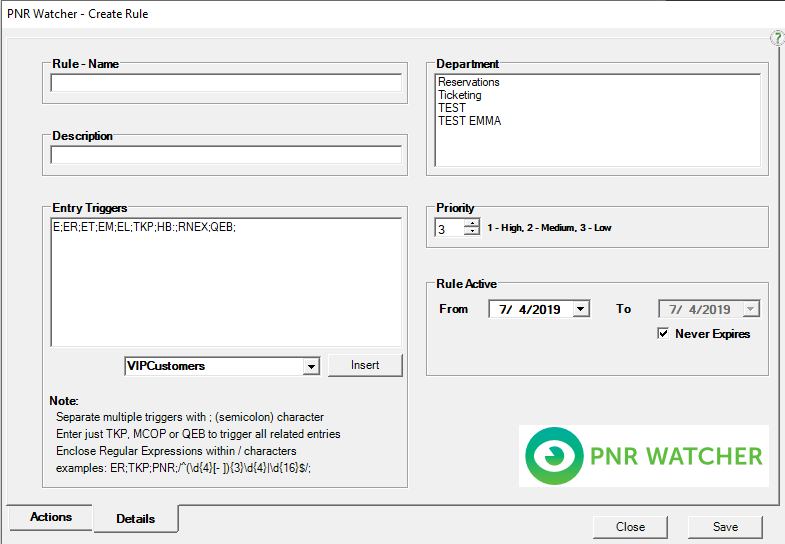
Task: Open the To date picker dropdown
Action: pos(750,309)
